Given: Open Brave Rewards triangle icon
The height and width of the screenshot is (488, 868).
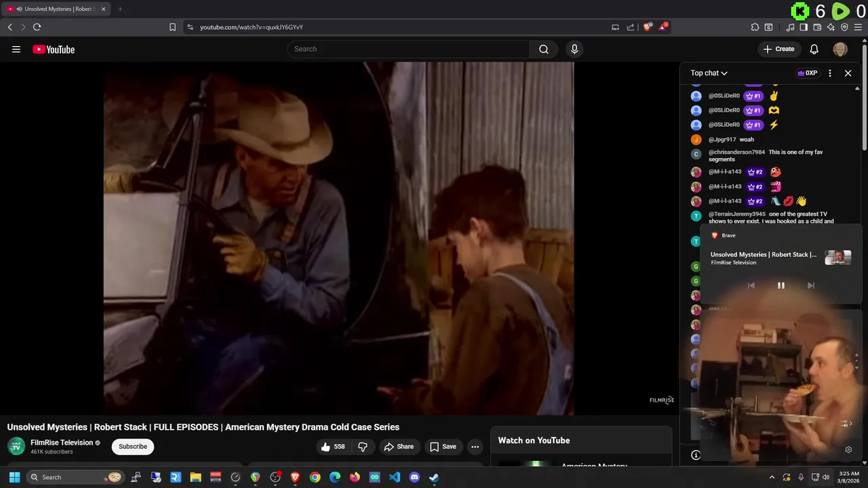Looking at the screenshot, I should [663, 27].
